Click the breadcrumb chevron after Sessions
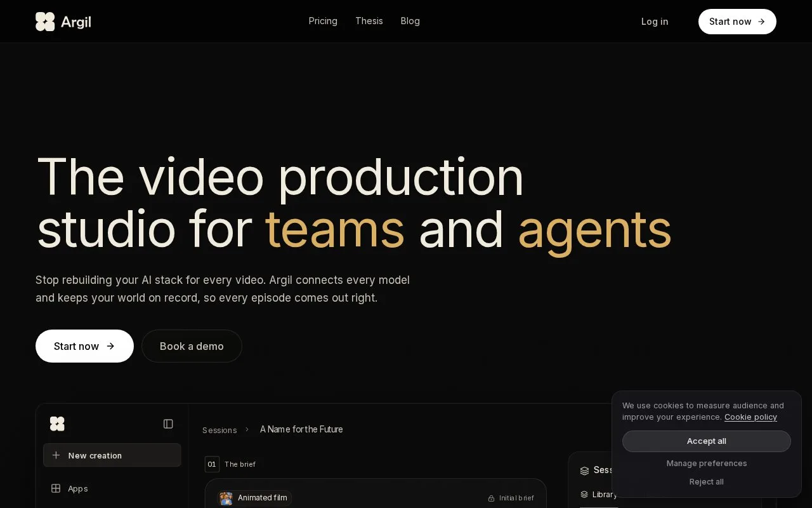The height and width of the screenshot is (508, 812). pos(247,429)
